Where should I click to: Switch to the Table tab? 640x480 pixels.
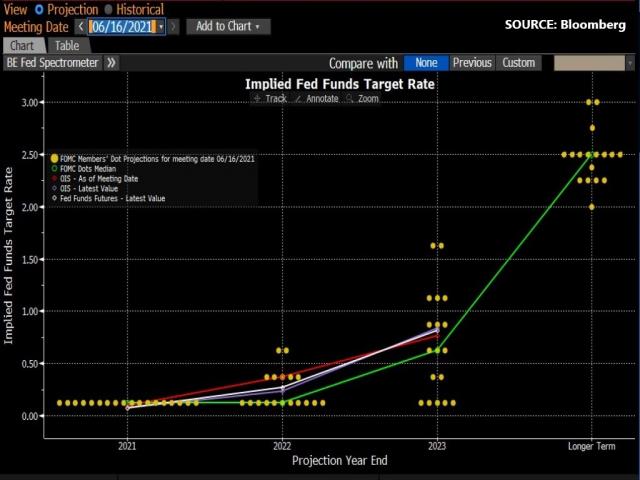pos(66,46)
